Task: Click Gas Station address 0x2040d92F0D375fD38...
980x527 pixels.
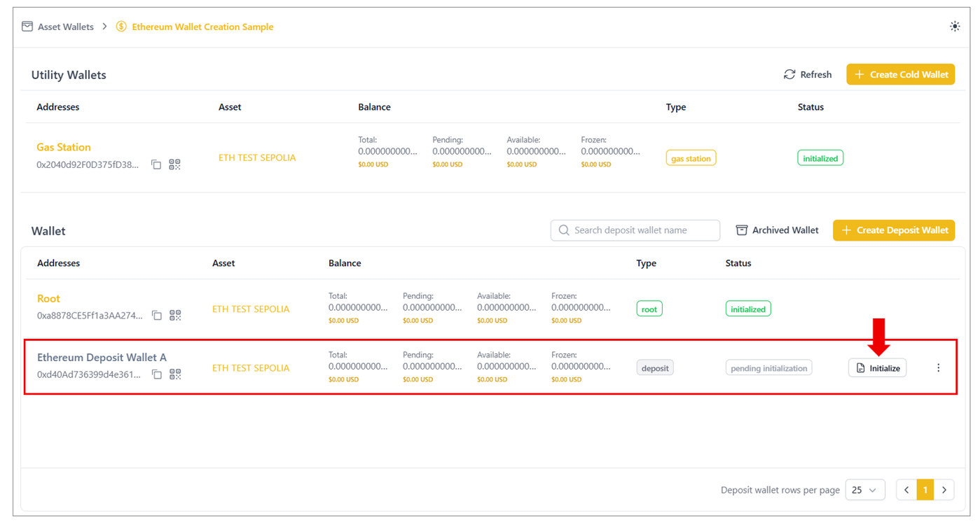Action: click(x=88, y=164)
